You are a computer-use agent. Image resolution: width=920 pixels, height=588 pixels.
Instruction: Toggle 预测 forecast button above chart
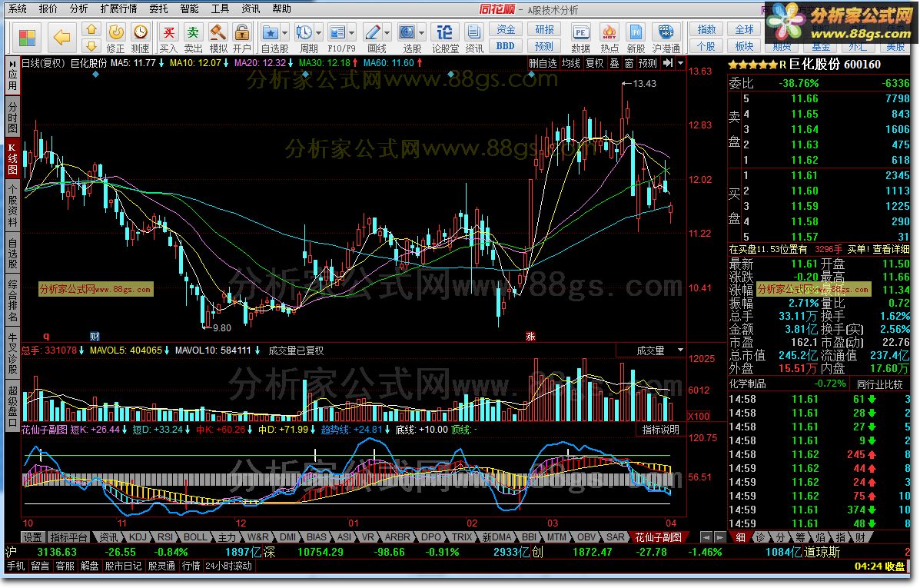click(648, 63)
